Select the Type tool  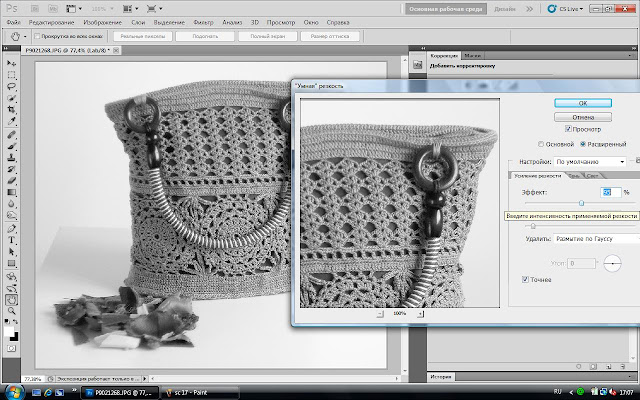[x=11, y=240]
